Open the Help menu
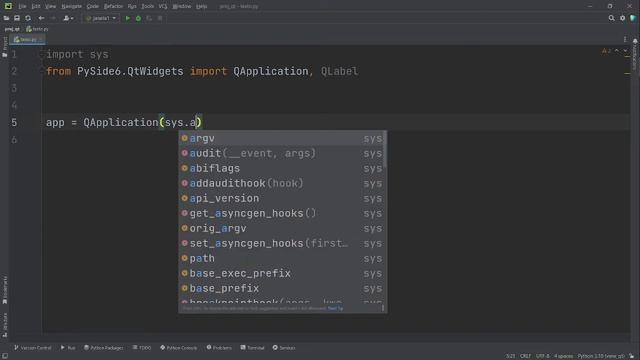Image resolution: width=640 pixels, height=360 pixels. 202,7
